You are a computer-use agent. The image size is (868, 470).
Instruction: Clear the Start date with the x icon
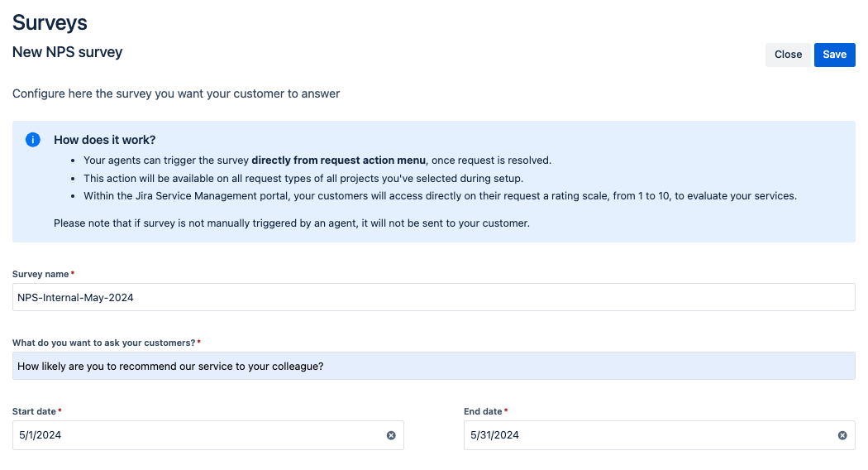pyautogui.click(x=391, y=435)
